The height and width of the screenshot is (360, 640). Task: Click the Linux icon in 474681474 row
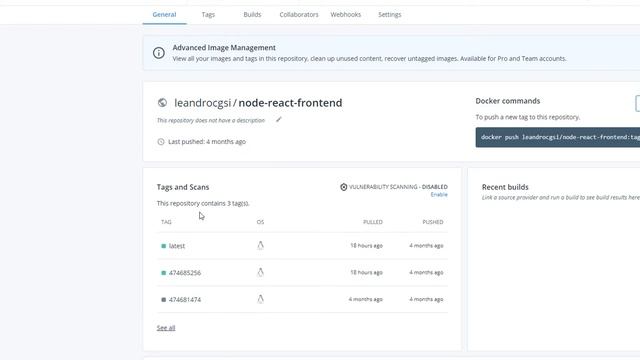click(260, 299)
